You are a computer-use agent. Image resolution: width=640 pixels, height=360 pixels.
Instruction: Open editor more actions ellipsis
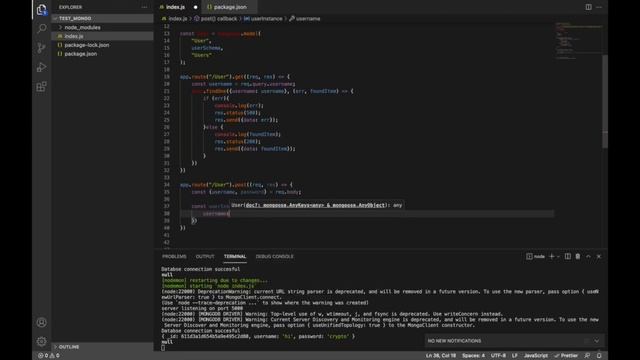pos(599,7)
